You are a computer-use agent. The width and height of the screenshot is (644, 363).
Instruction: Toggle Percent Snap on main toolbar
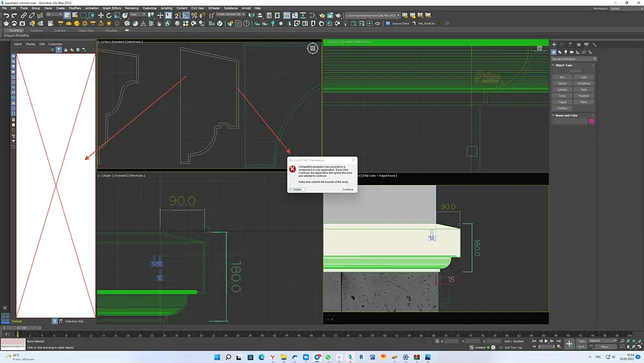click(194, 15)
